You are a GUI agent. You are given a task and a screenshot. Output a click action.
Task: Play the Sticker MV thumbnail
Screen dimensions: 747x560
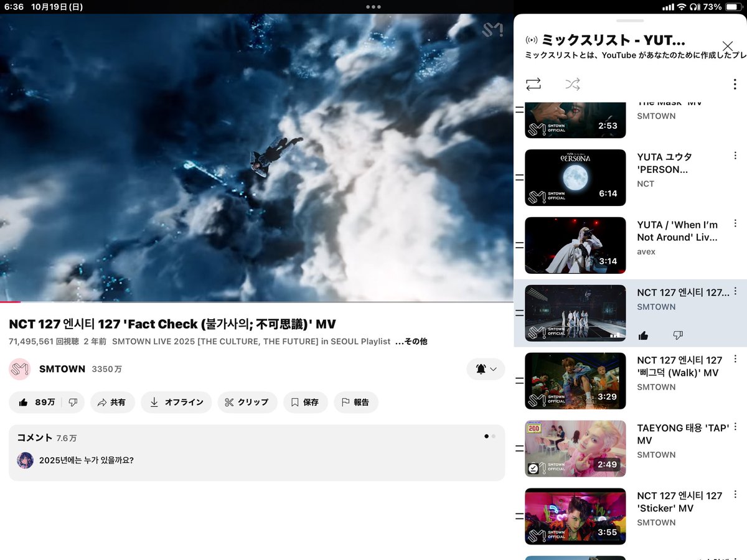point(575,516)
